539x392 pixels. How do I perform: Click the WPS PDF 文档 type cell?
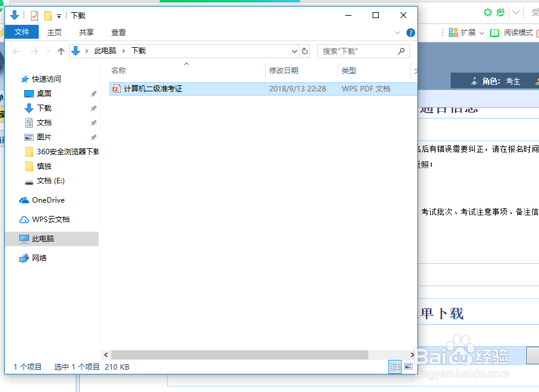366,89
